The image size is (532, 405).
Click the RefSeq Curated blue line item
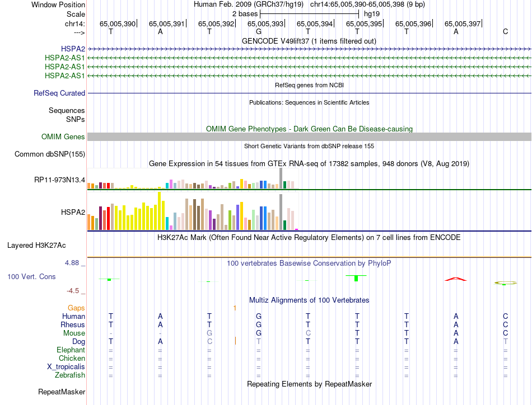click(309, 93)
